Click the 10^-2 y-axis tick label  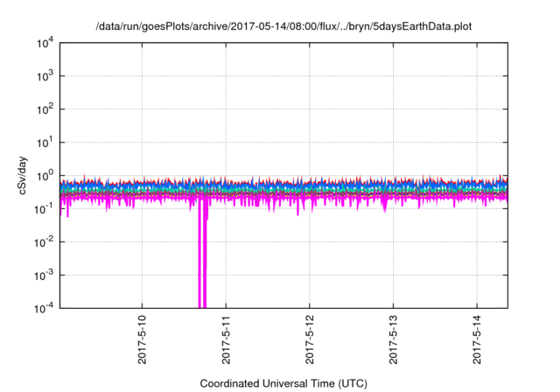[45, 242]
